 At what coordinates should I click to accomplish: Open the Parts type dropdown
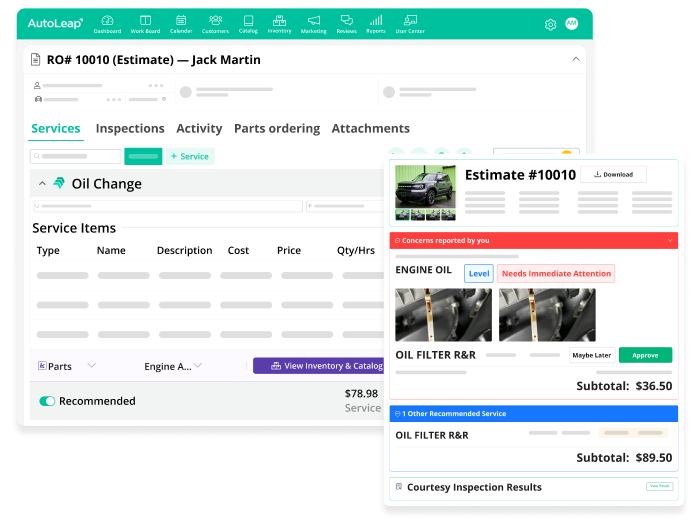click(92, 365)
